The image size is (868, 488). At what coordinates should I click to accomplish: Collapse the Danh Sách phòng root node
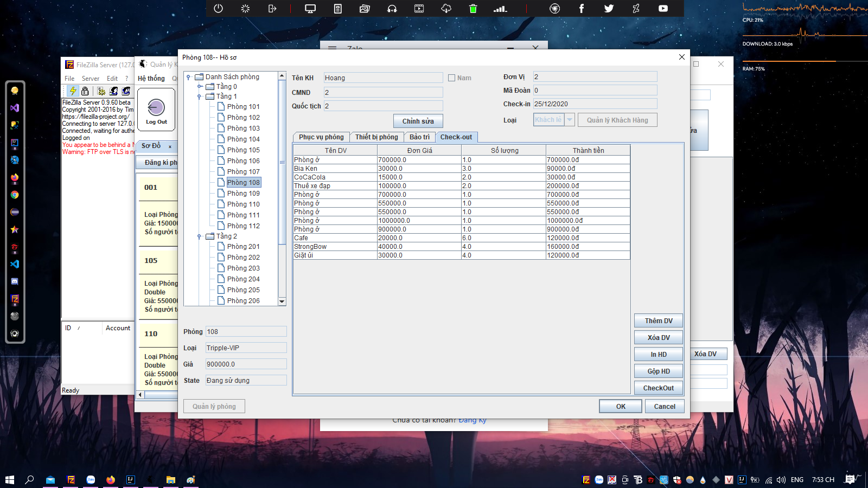click(188, 77)
